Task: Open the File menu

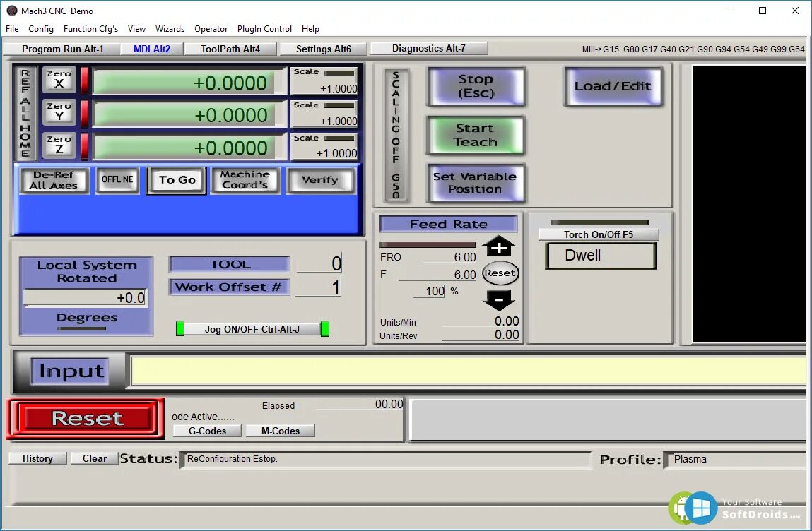Action: pos(12,29)
